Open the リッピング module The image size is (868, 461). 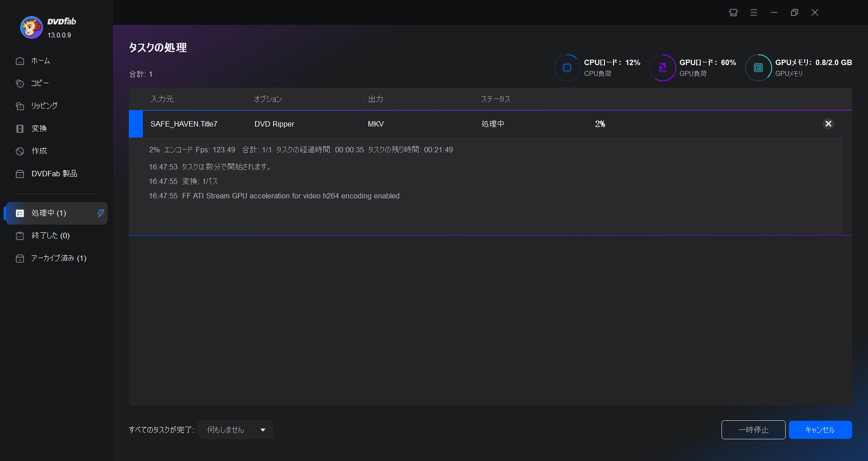click(x=44, y=106)
